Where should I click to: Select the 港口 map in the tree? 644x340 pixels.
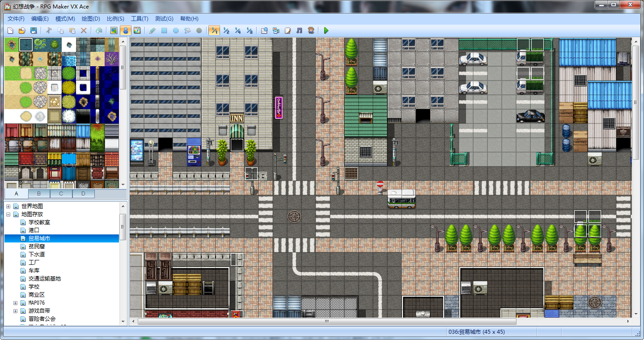pyautogui.click(x=34, y=230)
